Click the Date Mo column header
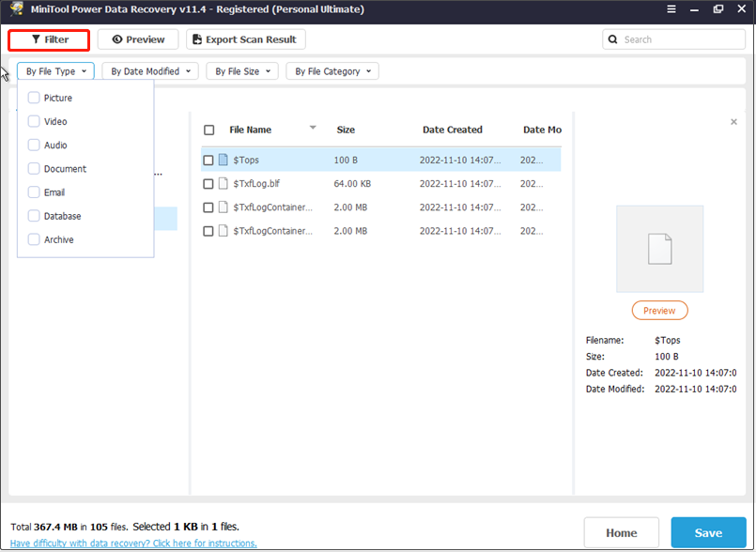Image resolution: width=756 pixels, height=552 pixels. tap(543, 130)
